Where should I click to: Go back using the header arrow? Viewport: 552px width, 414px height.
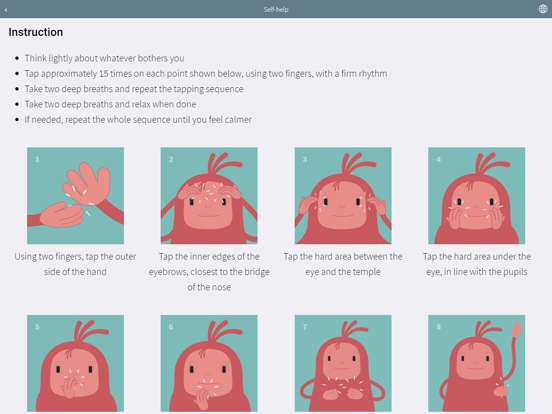(x=6, y=10)
